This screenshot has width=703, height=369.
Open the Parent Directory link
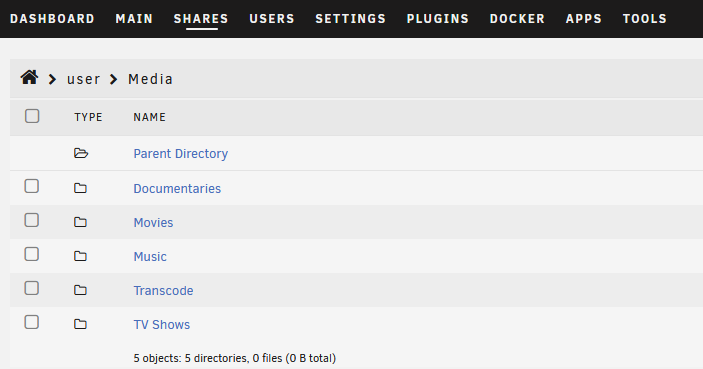click(181, 154)
